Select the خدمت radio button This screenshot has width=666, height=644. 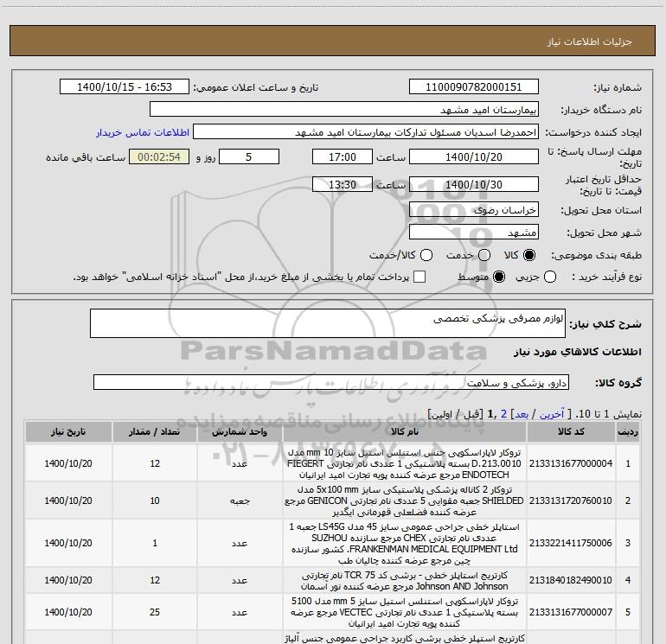pos(484,255)
